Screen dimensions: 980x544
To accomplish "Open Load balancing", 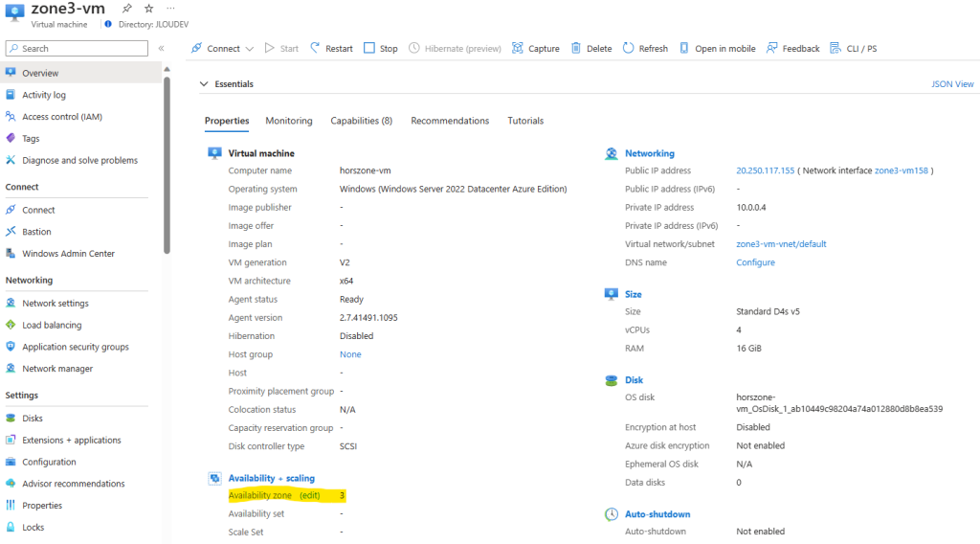I will 52,325.
